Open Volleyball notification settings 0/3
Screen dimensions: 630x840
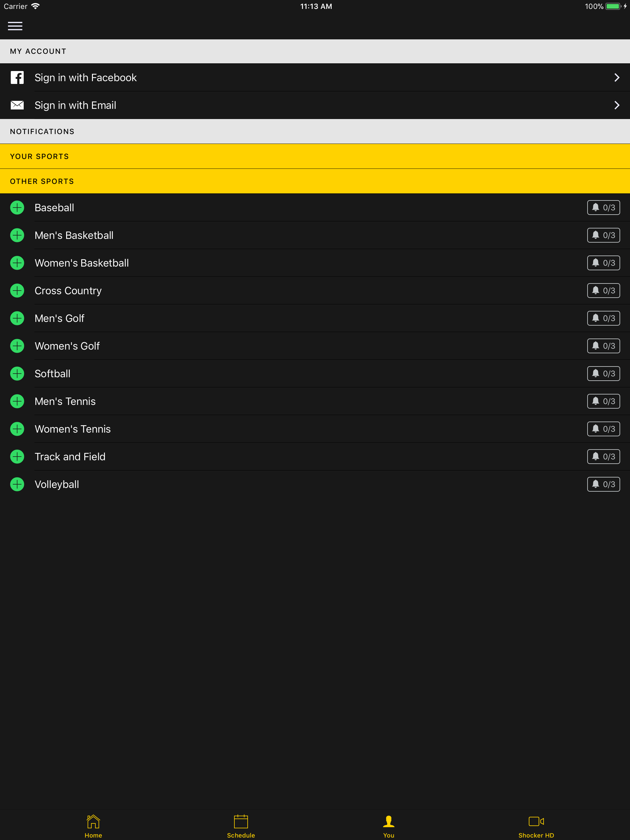604,484
